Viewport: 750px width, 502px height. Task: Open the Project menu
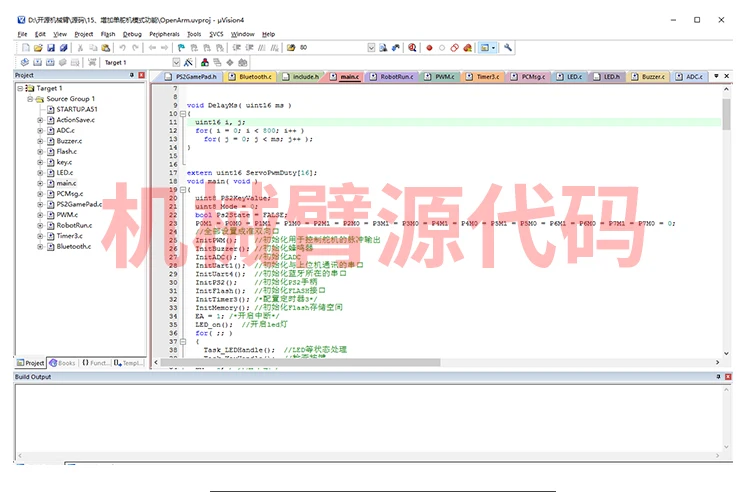pyautogui.click(x=84, y=34)
